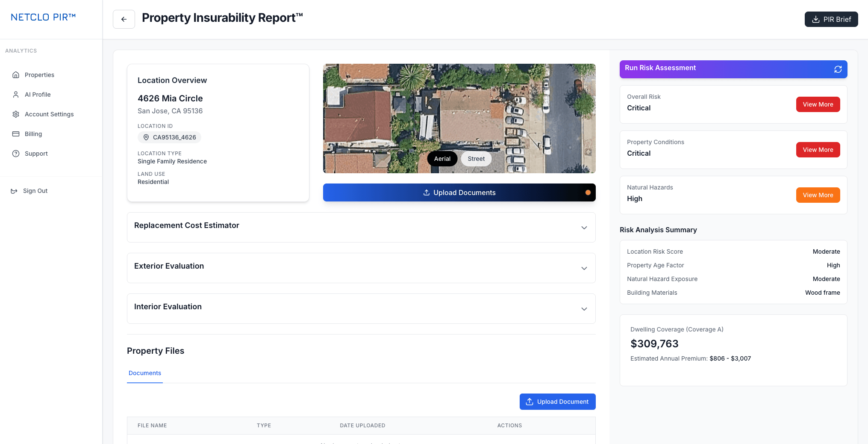Image resolution: width=868 pixels, height=444 pixels.
Task: Click the refresh icon on Run Risk Assessment
Action: tap(838, 69)
